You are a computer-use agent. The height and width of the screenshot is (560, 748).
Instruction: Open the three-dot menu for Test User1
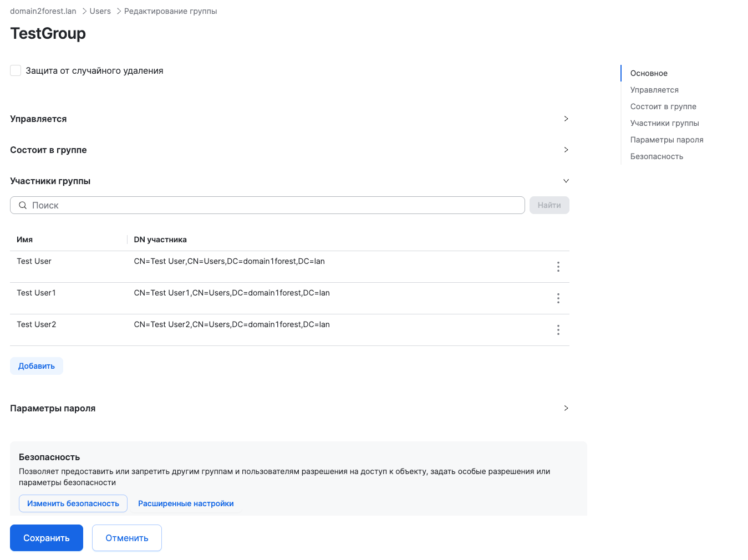(558, 298)
